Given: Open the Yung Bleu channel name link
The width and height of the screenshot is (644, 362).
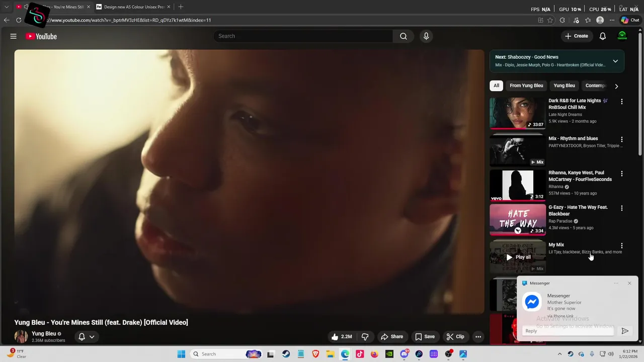Looking at the screenshot, I should point(44,333).
